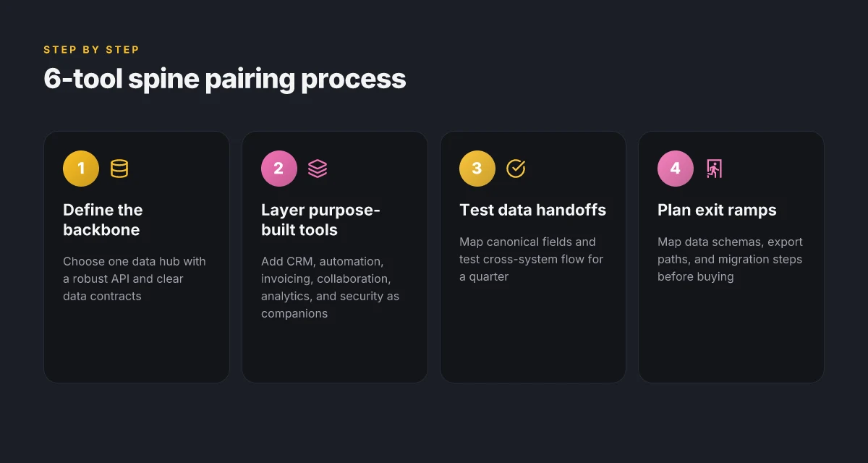Screen dimensions: 868x463
Task: Click the '6-tool spine pairing process' title
Action: 224,79
